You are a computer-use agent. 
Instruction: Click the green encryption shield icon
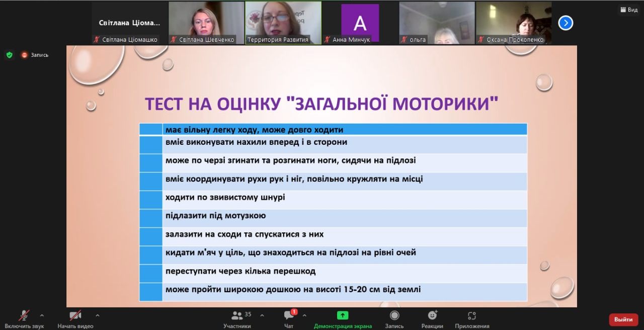(9, 55)
